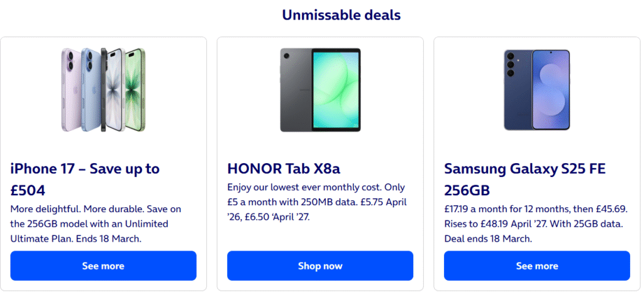The image size is (644, 294).
Task: Click the HONOR tablet product image
Action: coord(320,89)
